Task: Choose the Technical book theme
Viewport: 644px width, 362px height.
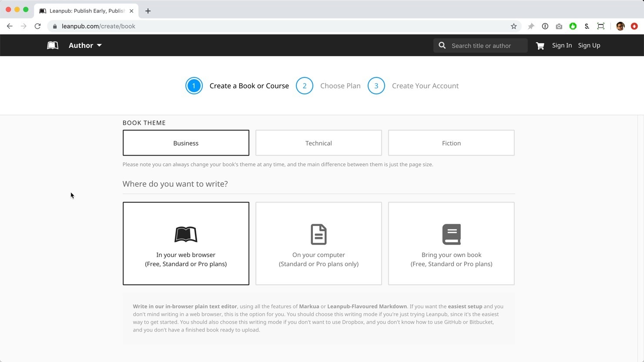Action: pyautogui.click(x=319, y=143)
